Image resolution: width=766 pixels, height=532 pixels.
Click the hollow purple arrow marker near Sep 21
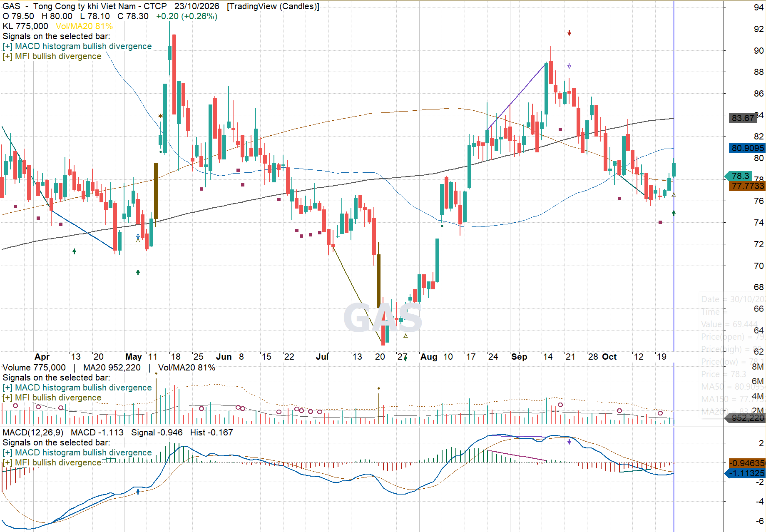(569, 66)
